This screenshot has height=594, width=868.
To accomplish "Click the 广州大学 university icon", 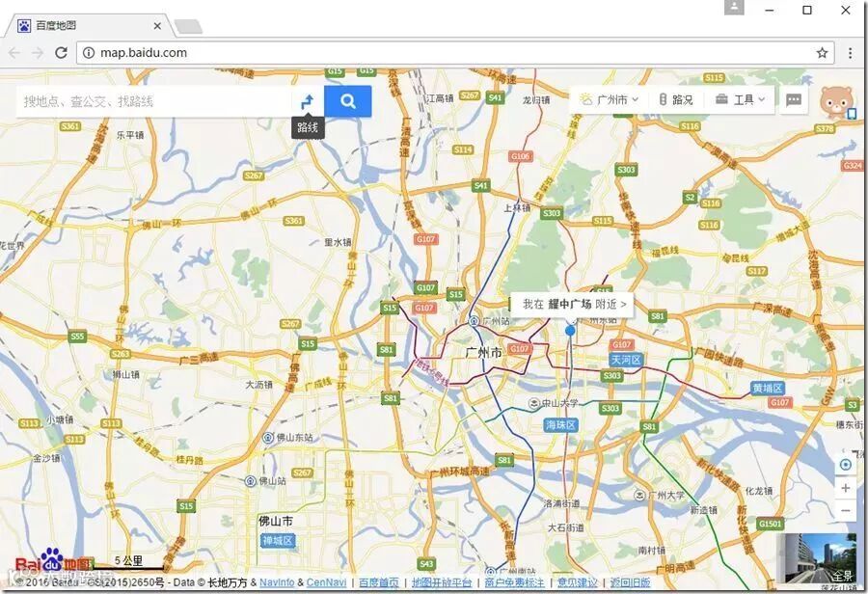I will pos(640,495).
